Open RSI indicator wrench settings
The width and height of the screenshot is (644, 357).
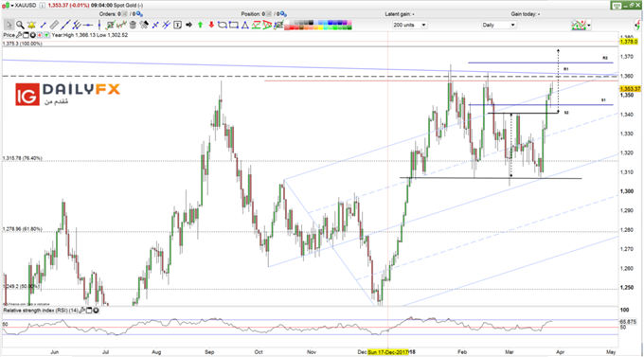pos(82,311)
